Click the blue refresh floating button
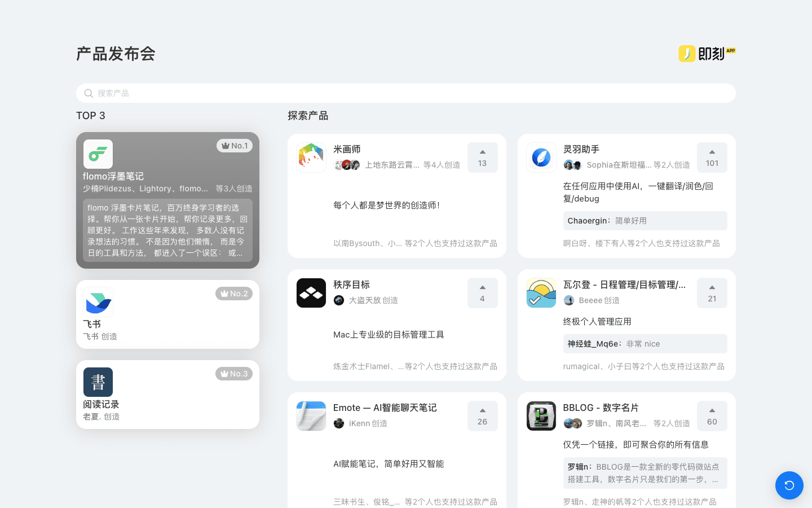Viewport: 812px width, 508px height. tap(789, 485)
